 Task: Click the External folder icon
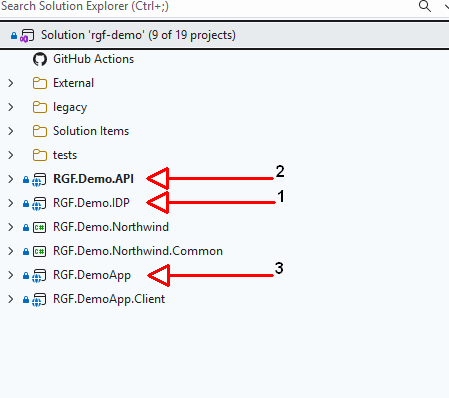(x=40, y=83)
